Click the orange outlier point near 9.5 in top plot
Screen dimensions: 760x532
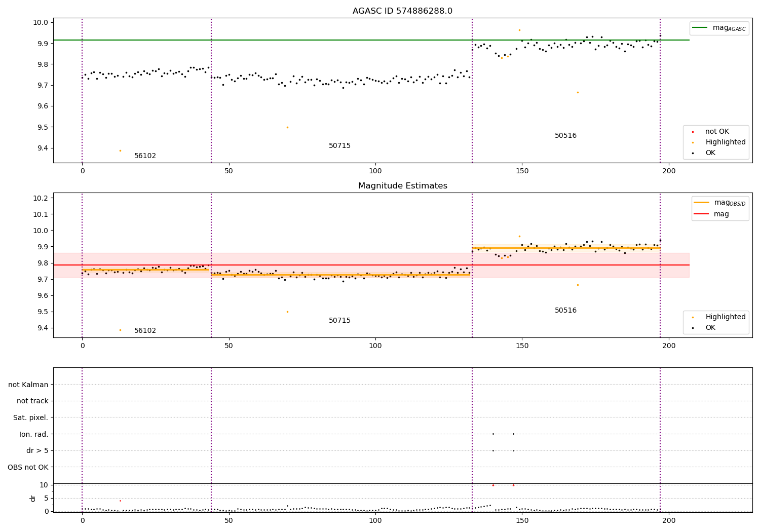[287, 127]
